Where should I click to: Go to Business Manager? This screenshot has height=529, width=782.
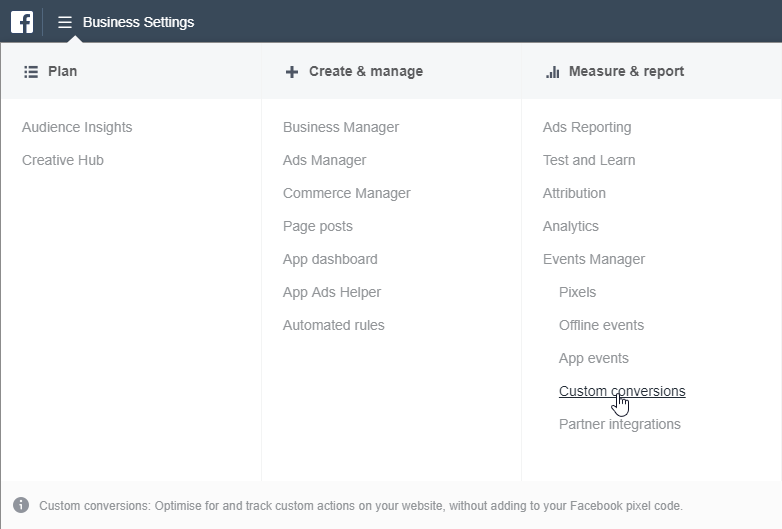341,127
